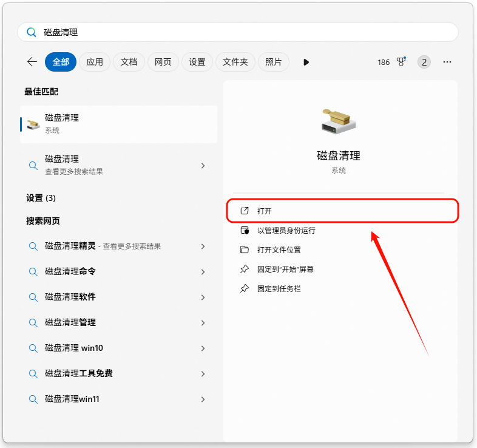This screenshot has width=477, height=448.
Task: Open web suggestion 磁盘清理软件
Action: click(x=118, y=297)
